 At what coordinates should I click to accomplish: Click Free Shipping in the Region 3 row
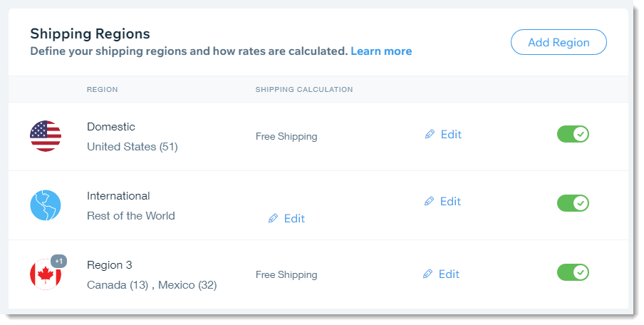[286, 274]
